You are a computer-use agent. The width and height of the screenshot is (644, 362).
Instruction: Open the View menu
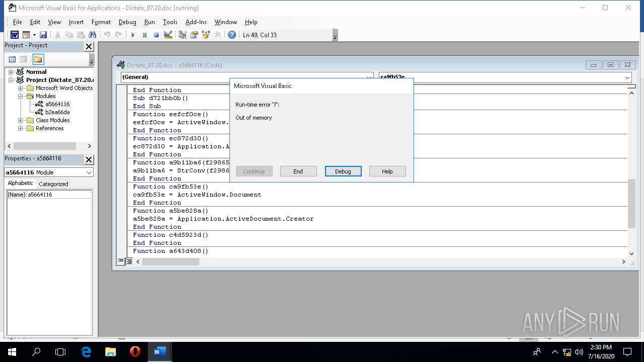tap(54, 22)
